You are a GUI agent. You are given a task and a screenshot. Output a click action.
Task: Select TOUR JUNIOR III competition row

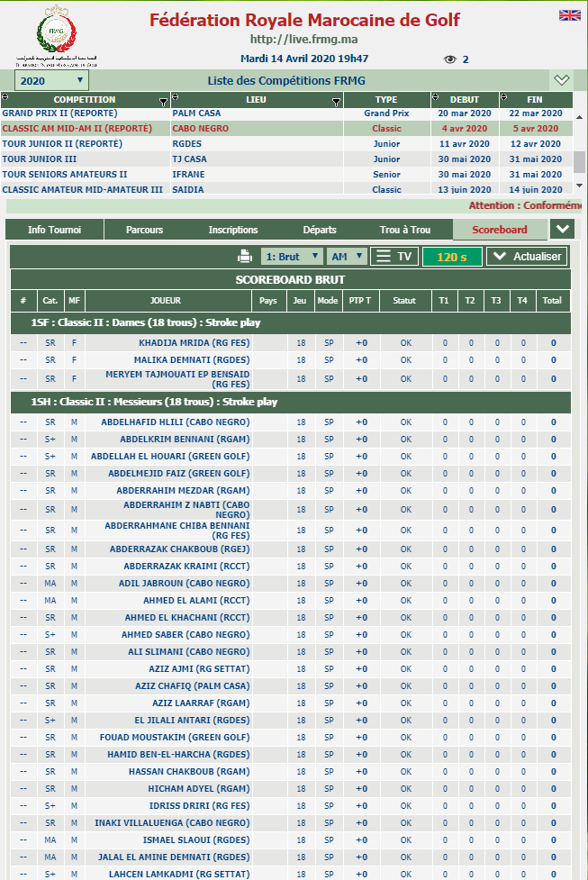coord(286,159)
